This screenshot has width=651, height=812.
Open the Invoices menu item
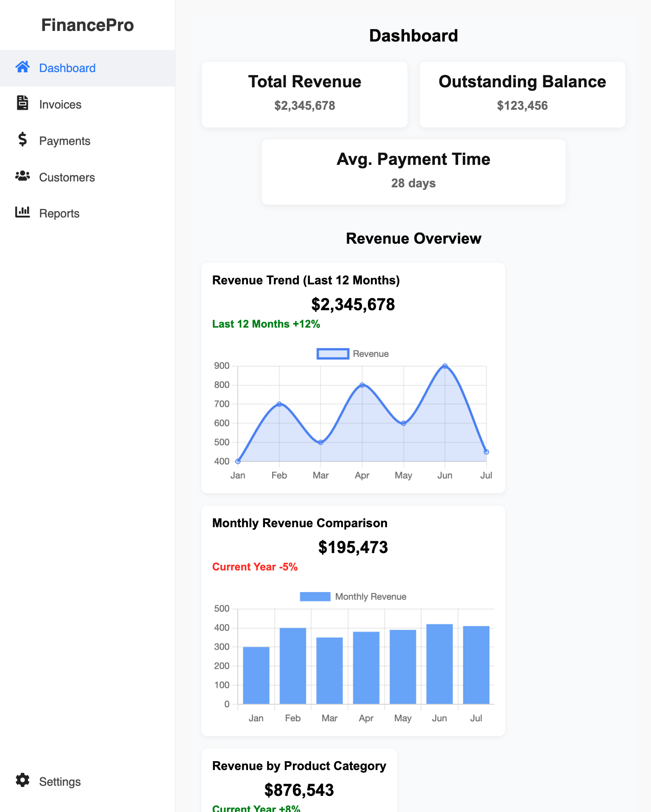point(60,105)
